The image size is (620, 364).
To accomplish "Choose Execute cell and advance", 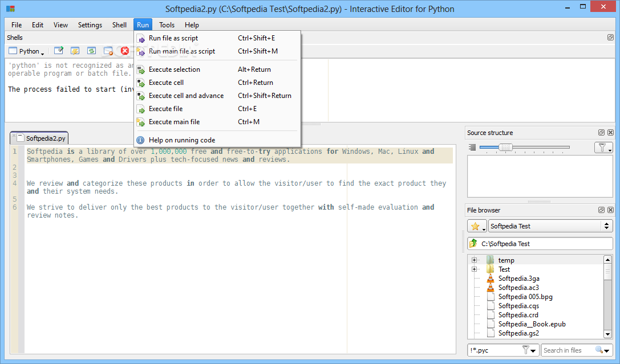I will click(217, 96).
